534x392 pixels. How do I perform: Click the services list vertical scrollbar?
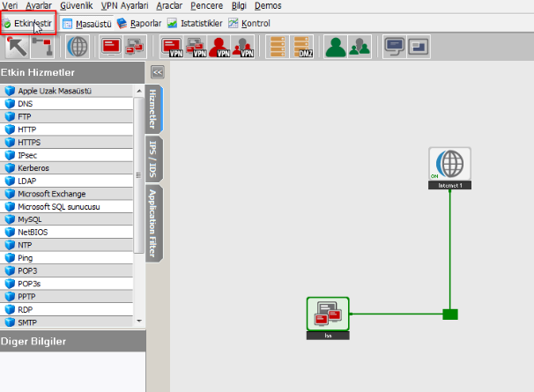coord(139,176)
